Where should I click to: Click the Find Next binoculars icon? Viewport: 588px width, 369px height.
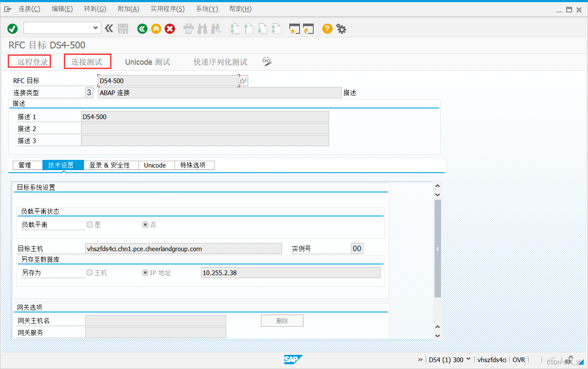[216, 29]
